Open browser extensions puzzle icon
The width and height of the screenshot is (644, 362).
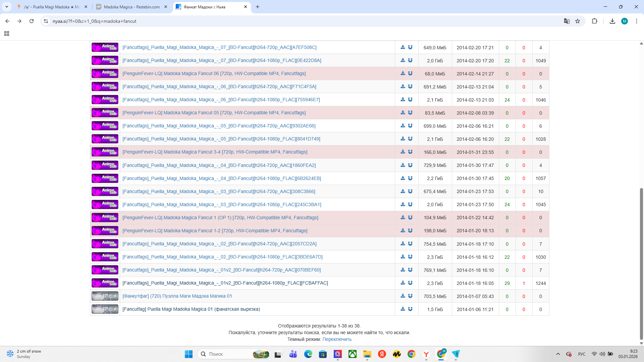[x=594, y=21]
